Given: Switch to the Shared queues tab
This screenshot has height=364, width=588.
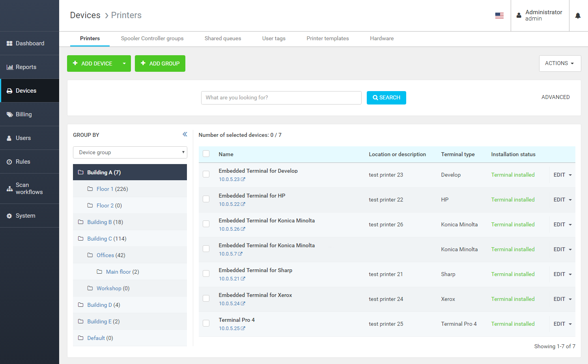Looking at the screenshot, I should [223, 39].
